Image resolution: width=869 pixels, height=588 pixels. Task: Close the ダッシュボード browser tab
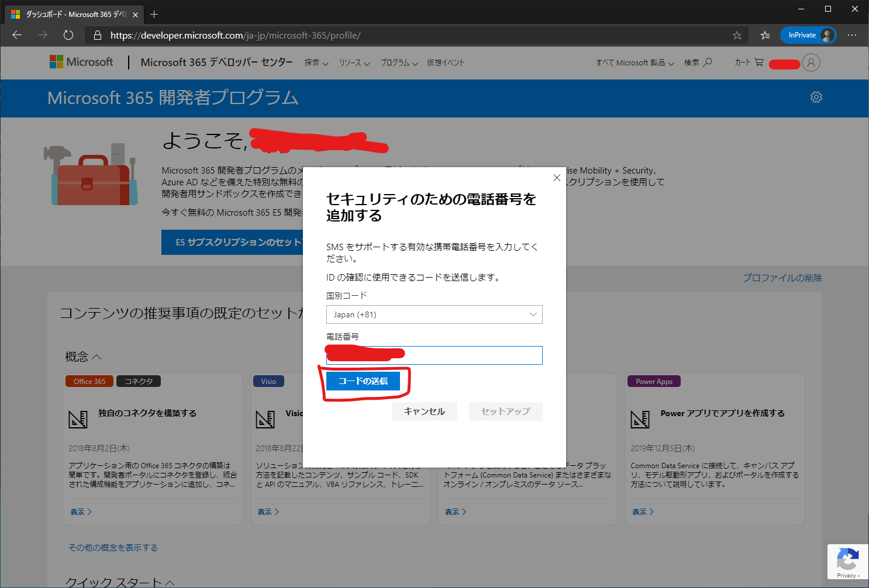tap(135, 15)
